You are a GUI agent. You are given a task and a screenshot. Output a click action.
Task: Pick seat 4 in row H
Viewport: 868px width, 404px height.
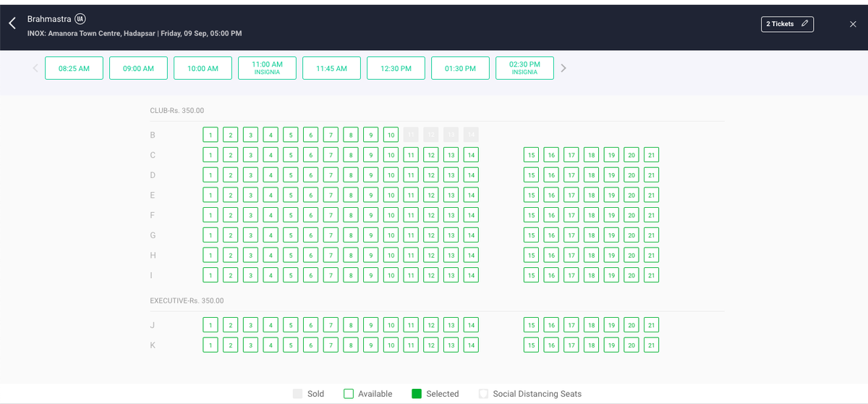pyautogui.click(x=271, y=255)
